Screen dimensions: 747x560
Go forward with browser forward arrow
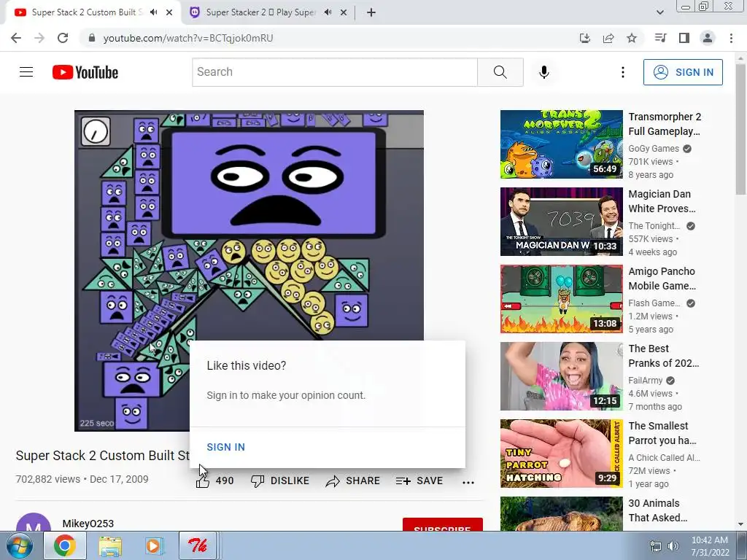39,38
